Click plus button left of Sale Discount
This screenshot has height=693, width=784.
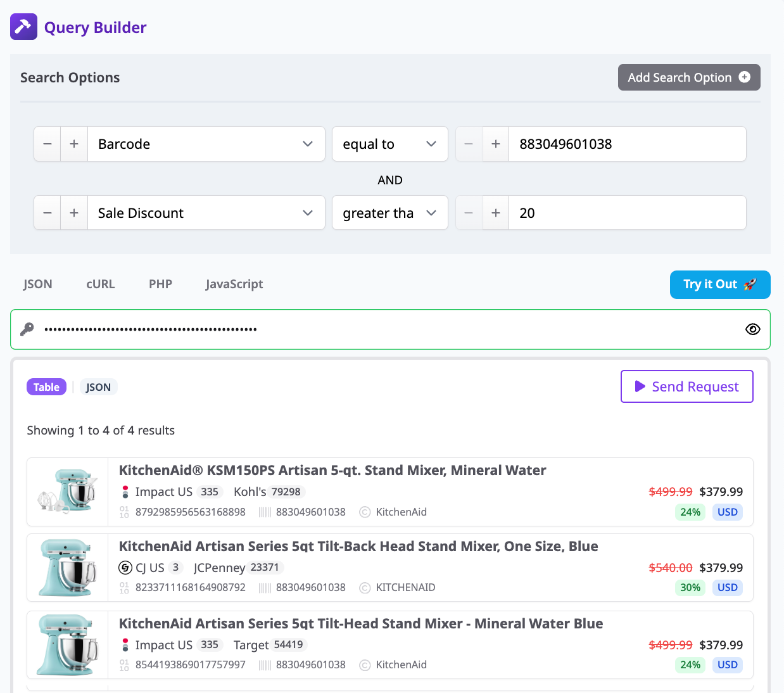[74, 213]
